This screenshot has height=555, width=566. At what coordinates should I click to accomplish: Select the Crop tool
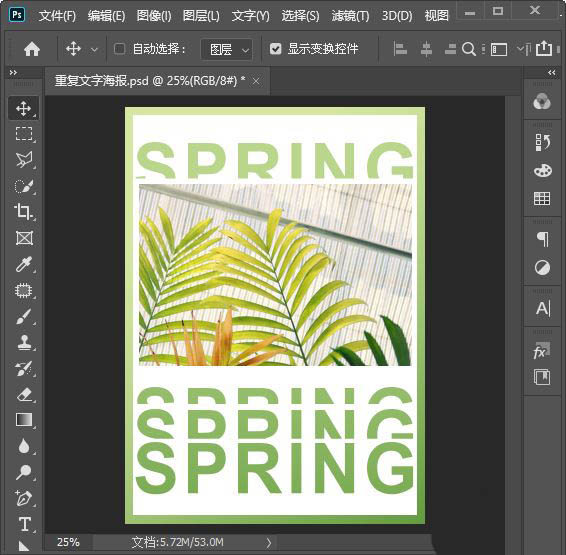click(x=24, y=212)
